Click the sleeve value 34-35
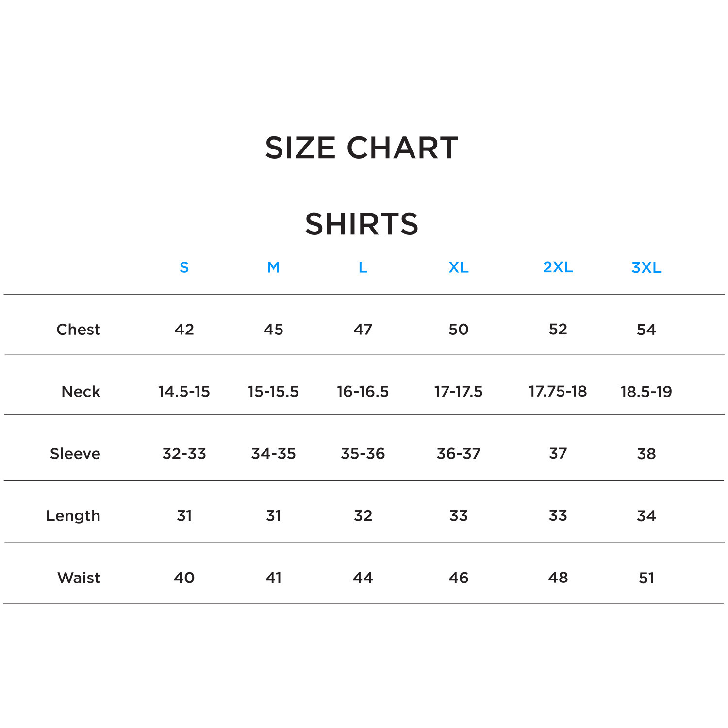The height and width of the screenshot is (728, 728). (273, 454)
